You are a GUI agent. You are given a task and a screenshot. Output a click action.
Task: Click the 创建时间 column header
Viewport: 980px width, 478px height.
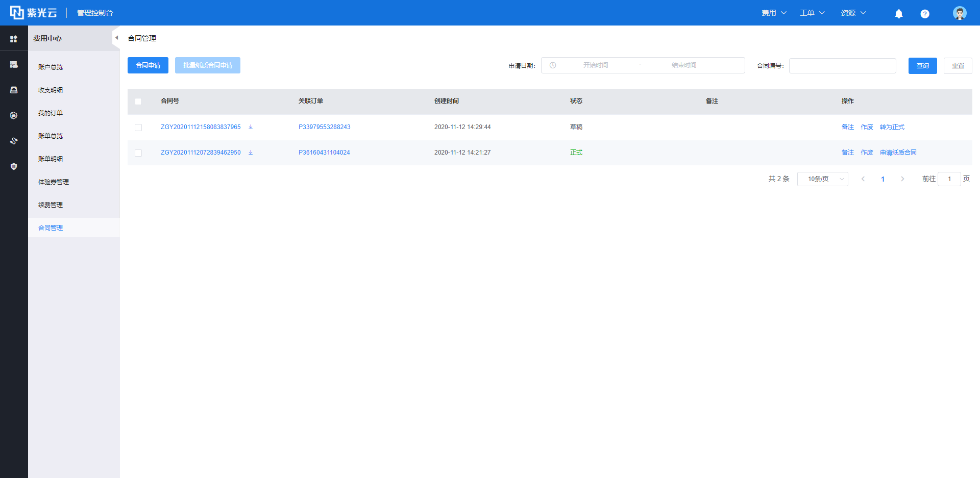(x=447, y=101)
